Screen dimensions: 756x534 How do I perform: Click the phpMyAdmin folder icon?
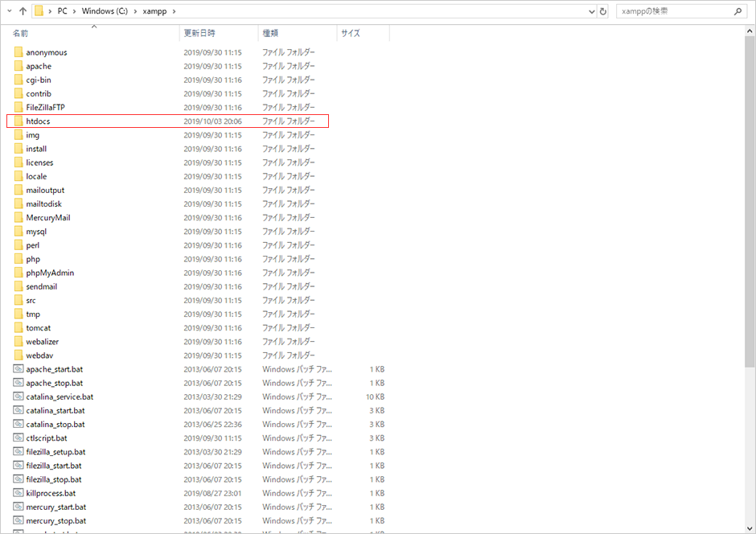click(x=19, y=273)
